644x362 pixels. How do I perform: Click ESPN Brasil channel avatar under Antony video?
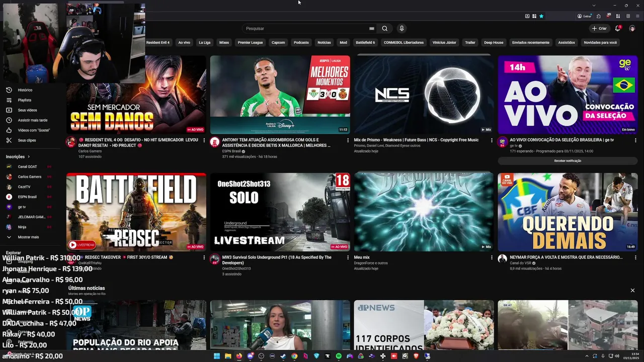pyautogui.click(x=215, y=142)
